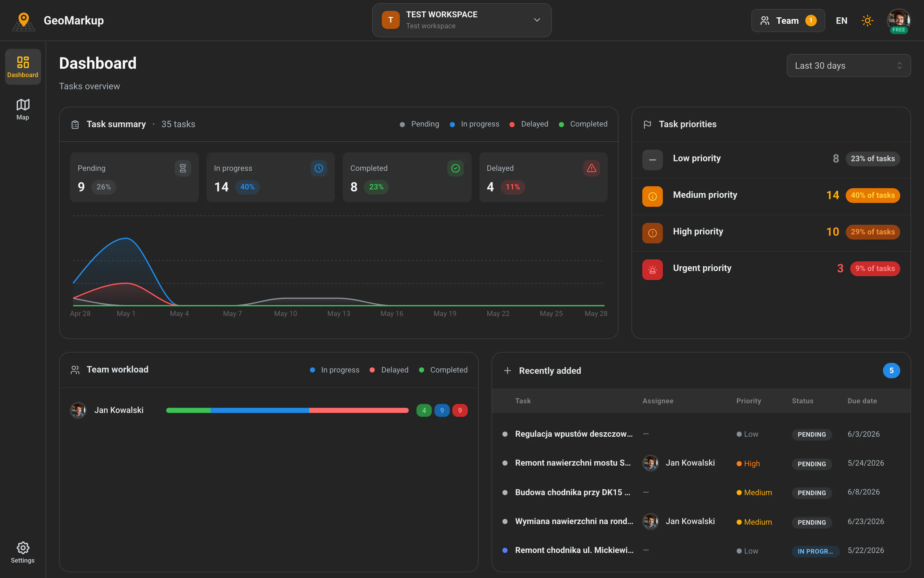Select the Completed 23% badge
Viewport: 924px width, 578px height.
376,187
